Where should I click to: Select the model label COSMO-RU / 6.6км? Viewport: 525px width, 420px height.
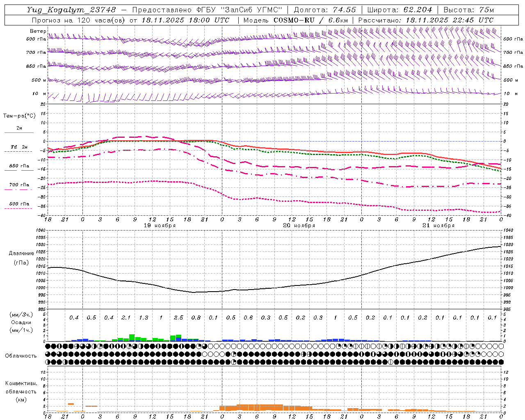[310, 20]
